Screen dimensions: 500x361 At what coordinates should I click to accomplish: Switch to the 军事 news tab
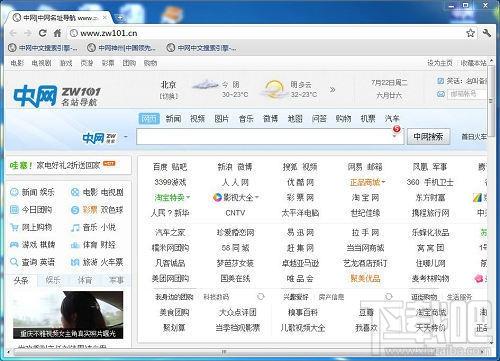click(116, 281)
